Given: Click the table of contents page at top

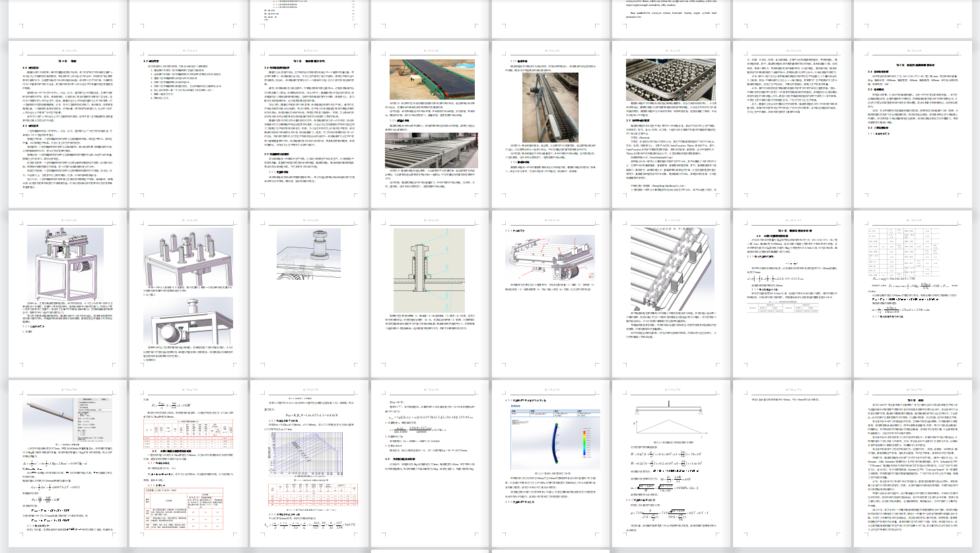Looking at the screenshot, I should pos(310,18).
